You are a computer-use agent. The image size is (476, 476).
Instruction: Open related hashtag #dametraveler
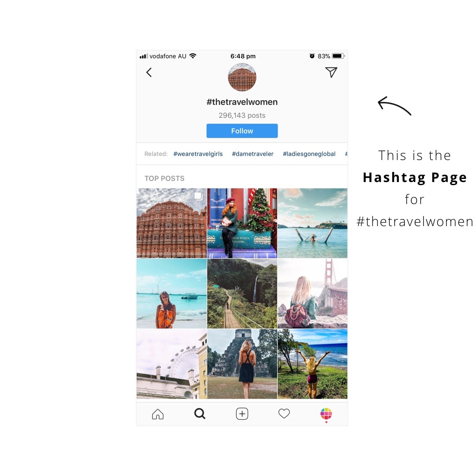pyautogui.click(x=253, y=154)
